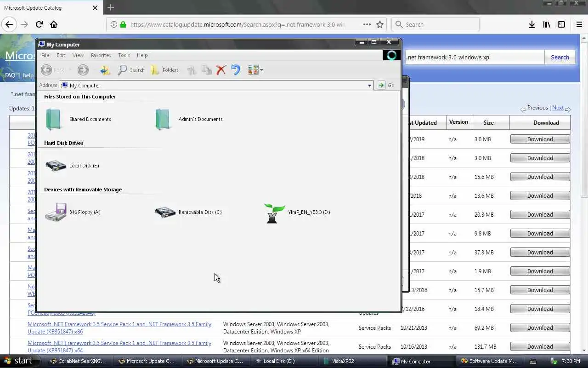Screen dimensions: 588x368
Task: Open the FAQ link
Action: pyautogui.click(x=10, y=75)
